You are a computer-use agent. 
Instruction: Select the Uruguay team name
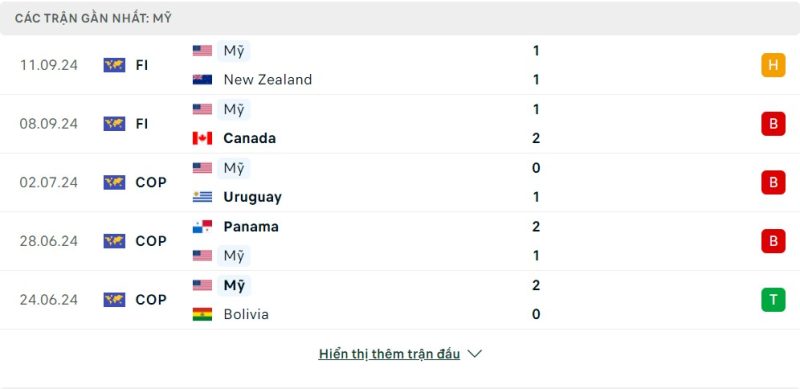[253, 197]
